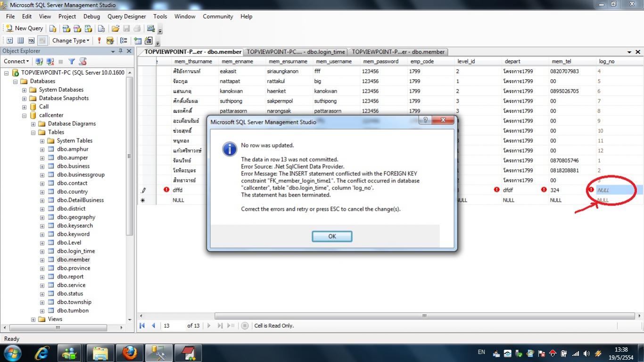Click the Print icon in toolbar
The height and width of the screenshot is (362, 644).
pos(137,28)
